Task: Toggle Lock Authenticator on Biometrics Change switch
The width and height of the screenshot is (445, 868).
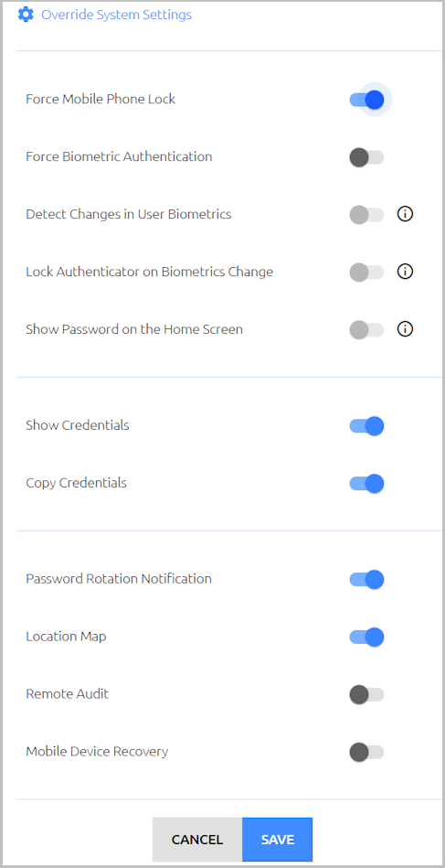Action: point(366,272)
